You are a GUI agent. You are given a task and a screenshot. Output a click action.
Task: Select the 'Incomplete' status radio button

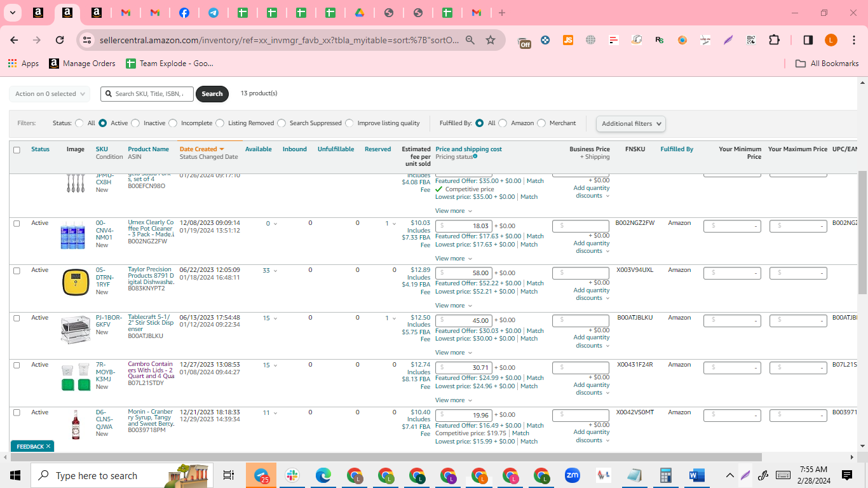[173, 123]
